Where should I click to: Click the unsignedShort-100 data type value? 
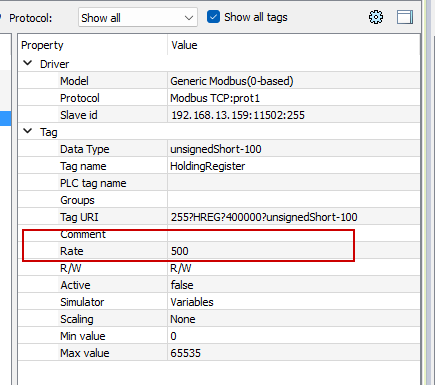pyautogui.click(x=216, y=149)
